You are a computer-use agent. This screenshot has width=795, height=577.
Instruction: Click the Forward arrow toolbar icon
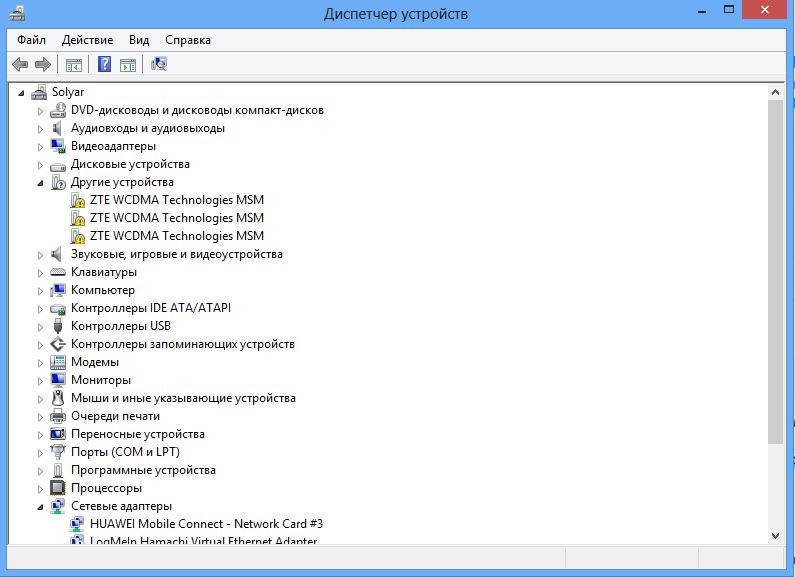(43, 64)
